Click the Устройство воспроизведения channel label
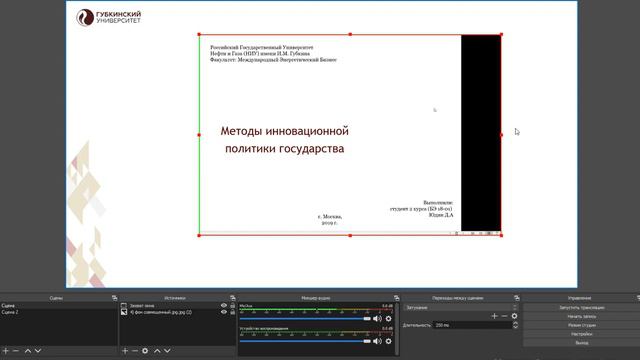Screen dimensions: 640x360 click(264, 329)
